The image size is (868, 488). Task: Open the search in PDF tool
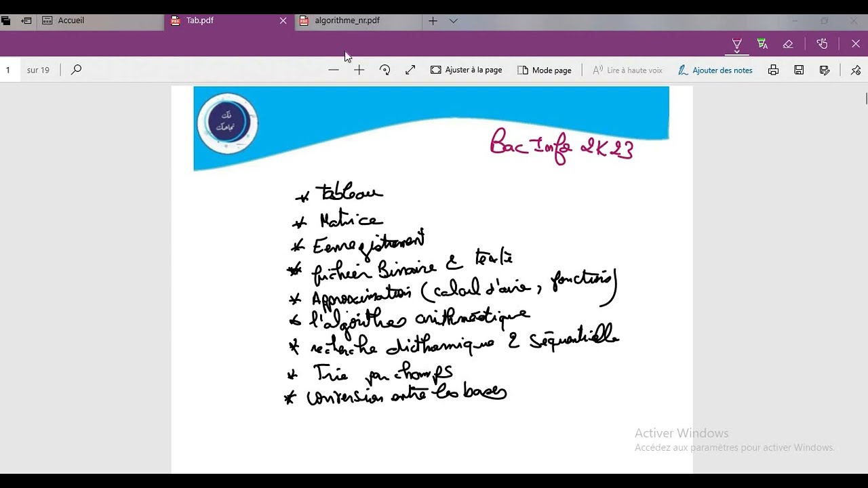tap(76, 70)
